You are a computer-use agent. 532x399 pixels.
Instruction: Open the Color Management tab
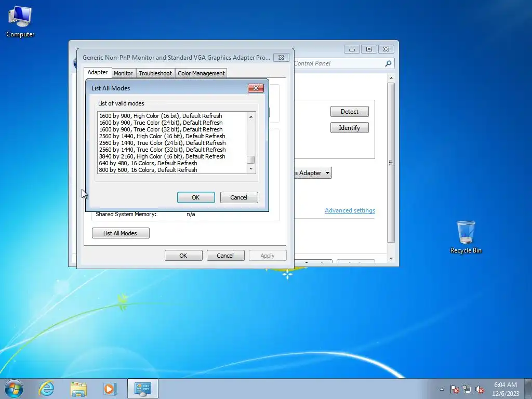pos(201,73)
